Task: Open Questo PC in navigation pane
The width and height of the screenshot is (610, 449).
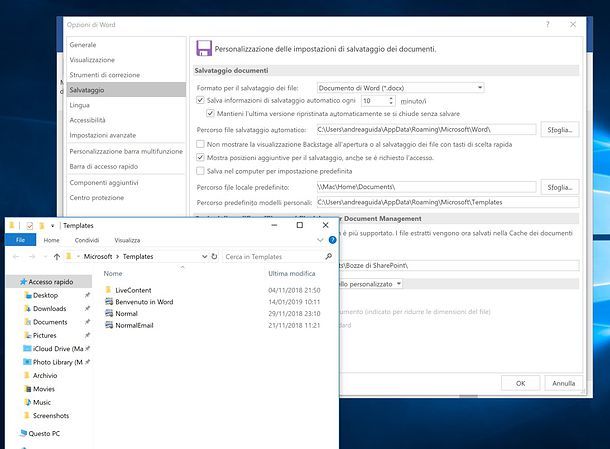Action: point(44,433)
